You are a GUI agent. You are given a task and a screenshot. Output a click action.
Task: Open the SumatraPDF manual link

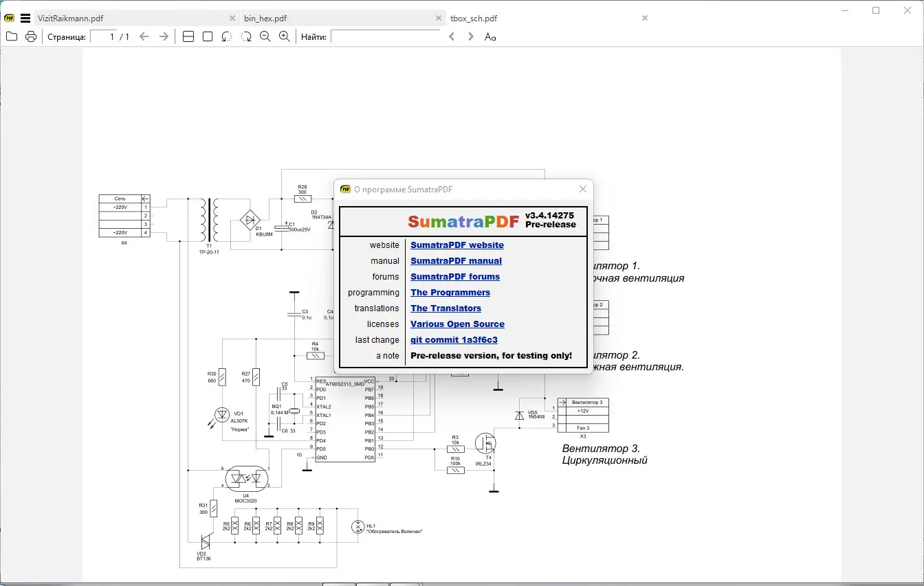point(456,261)
